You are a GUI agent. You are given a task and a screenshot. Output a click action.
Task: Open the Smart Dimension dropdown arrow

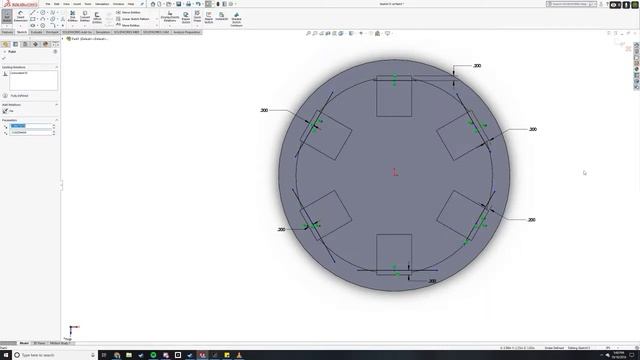pos(20,25)
